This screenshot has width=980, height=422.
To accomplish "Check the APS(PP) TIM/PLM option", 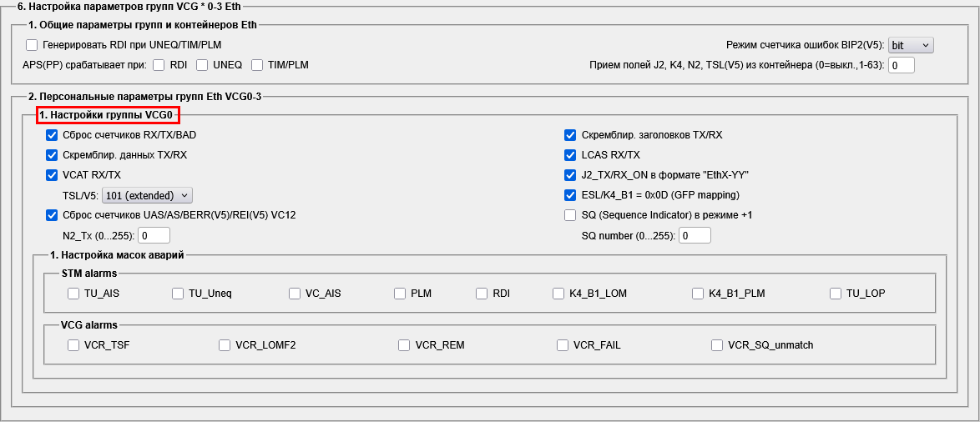I will 257,65.
